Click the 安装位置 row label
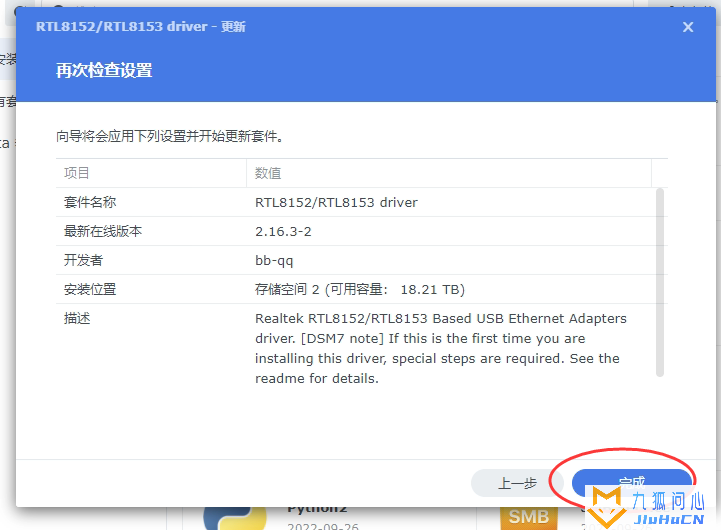Viewport: 721px width, 530px height. point(90,289)
